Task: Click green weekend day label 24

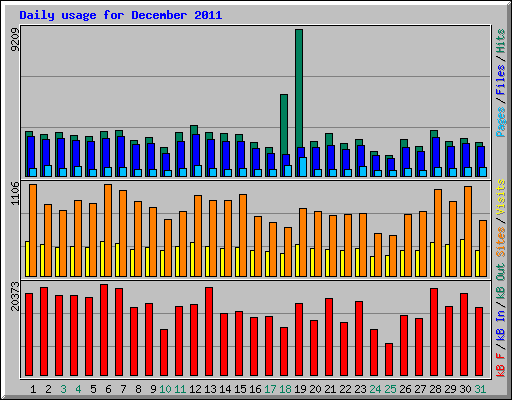Action: 375,389
